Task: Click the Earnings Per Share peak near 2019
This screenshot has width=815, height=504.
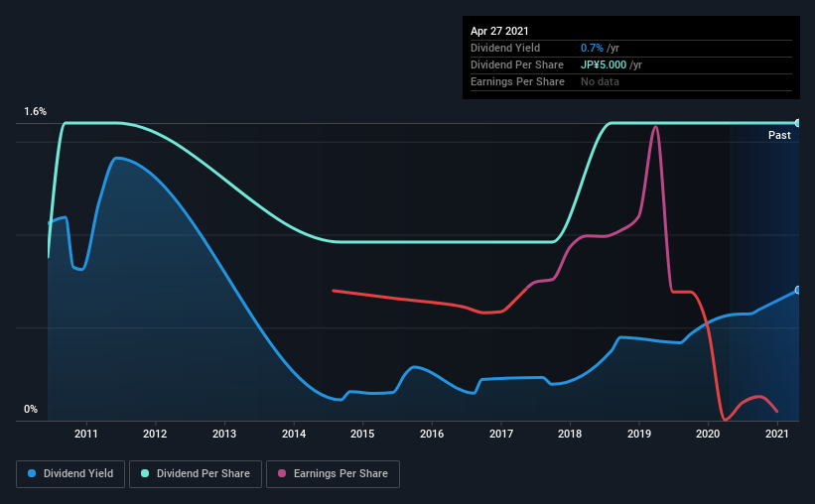Action: tap(655, 127)
